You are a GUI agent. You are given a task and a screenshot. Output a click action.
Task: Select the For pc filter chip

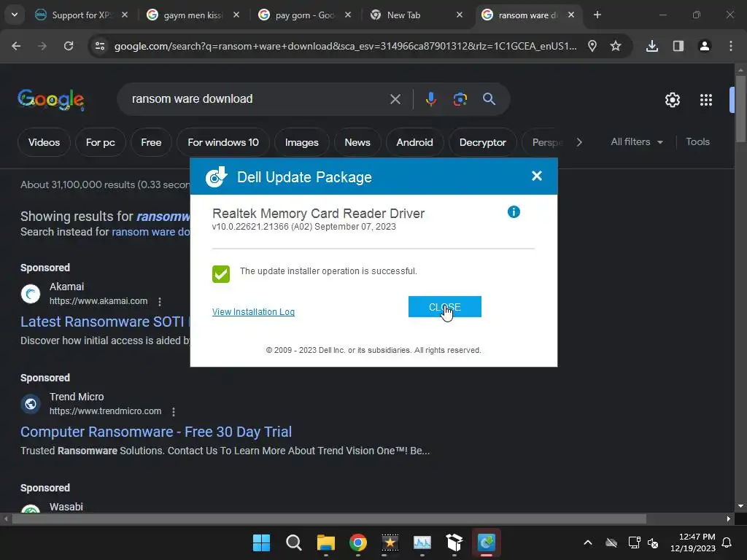[100, 142]
